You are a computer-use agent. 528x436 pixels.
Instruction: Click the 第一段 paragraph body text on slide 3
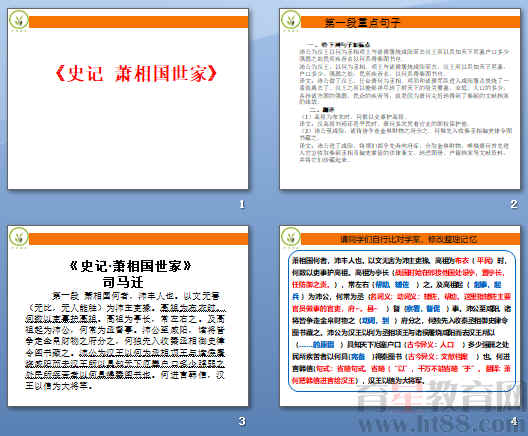tap(125, 341)
